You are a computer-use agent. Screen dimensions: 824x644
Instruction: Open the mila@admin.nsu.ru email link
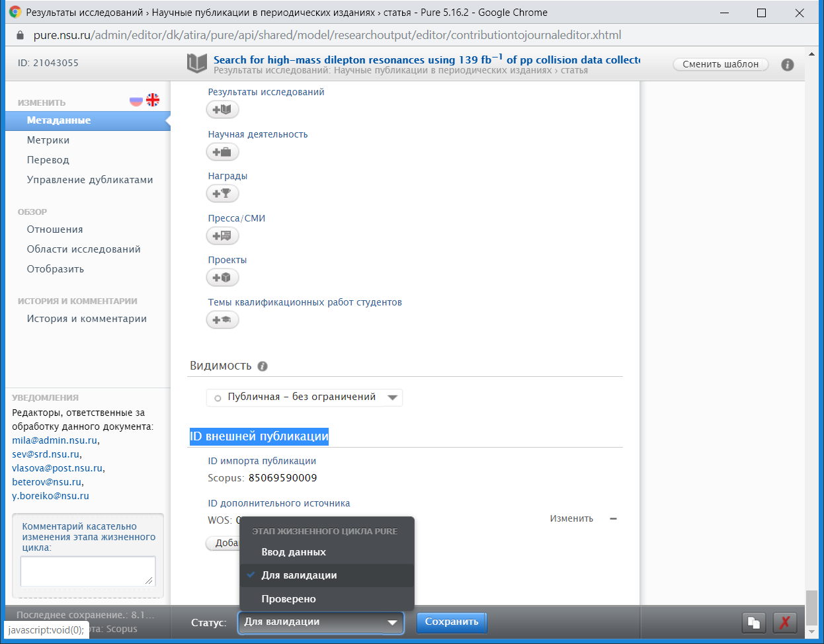click(54, 440)
